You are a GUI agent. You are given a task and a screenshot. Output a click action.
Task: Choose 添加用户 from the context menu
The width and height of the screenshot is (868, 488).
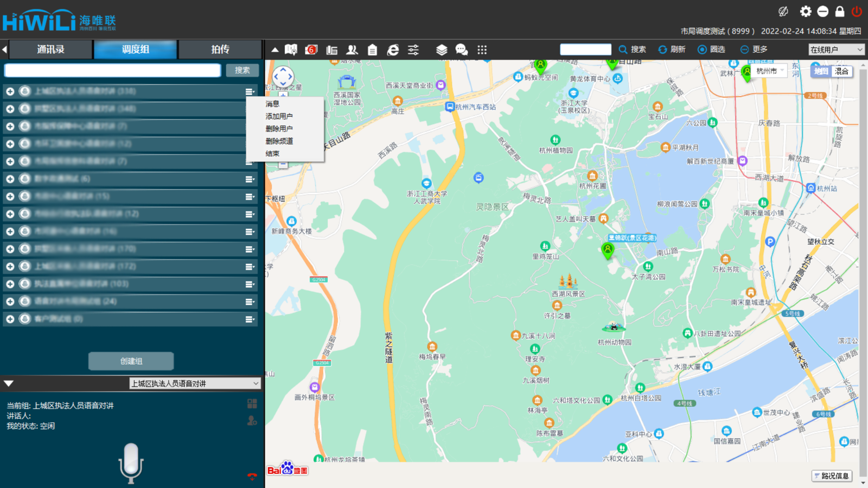(279, 116)
